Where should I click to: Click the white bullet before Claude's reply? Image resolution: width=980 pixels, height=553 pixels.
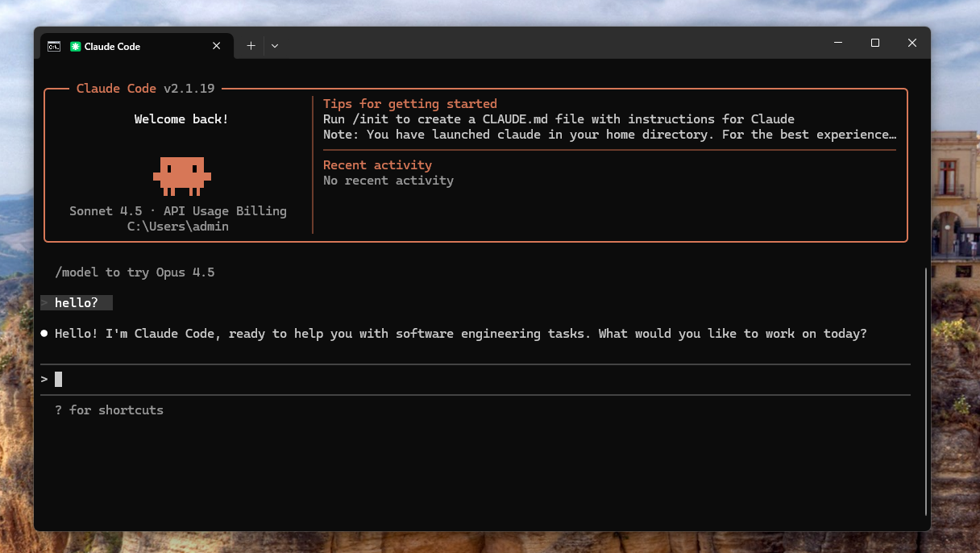point(44,333)
